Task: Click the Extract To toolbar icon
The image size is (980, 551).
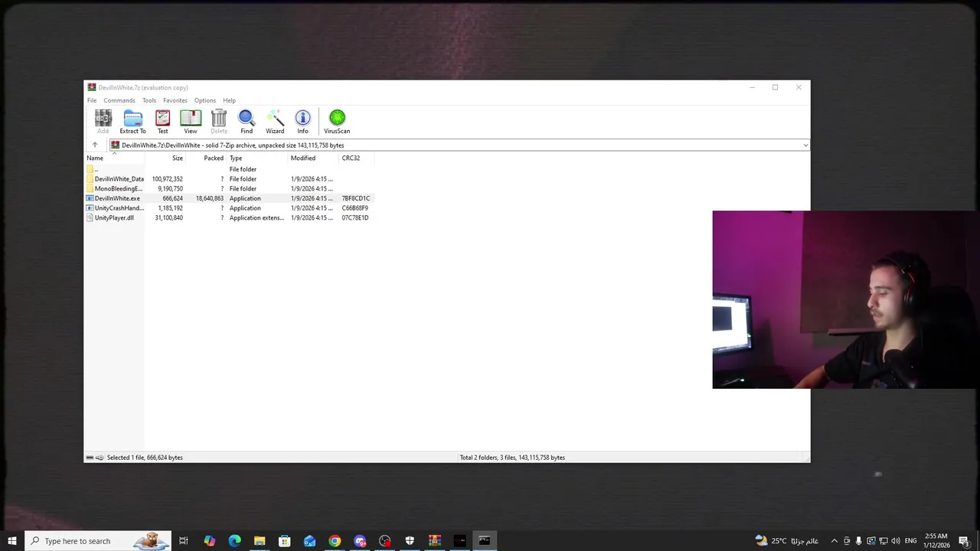Action: point(132,121)
